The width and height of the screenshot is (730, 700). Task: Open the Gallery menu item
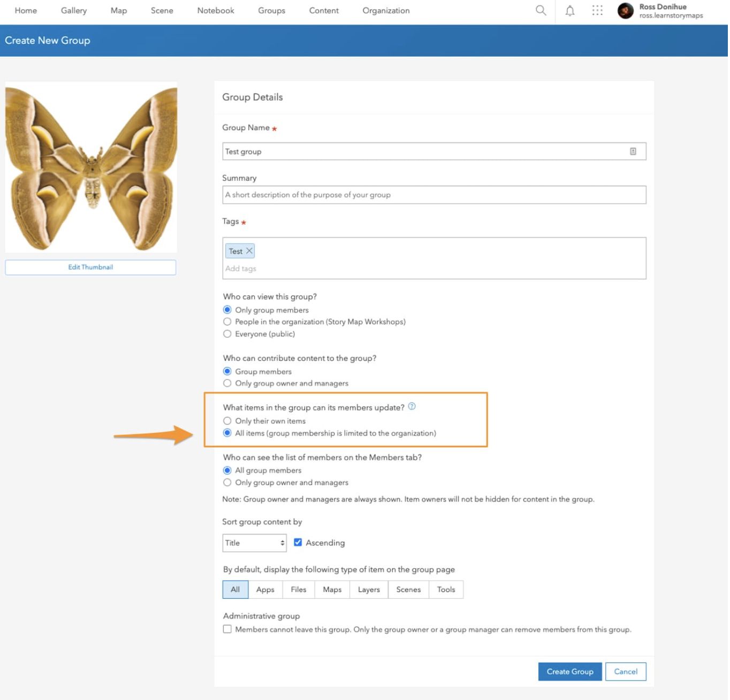tap(74, 11)
